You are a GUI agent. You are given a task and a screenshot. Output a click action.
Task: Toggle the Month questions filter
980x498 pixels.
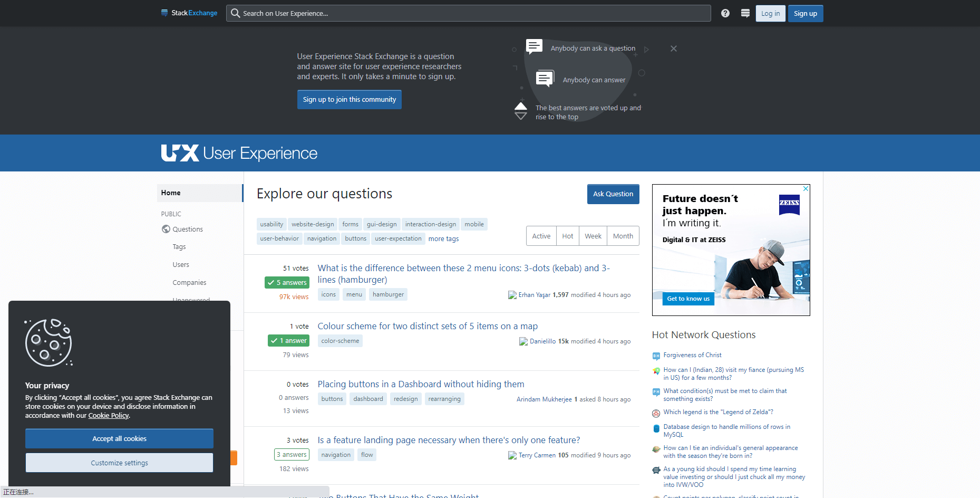(x=623, y=236)
